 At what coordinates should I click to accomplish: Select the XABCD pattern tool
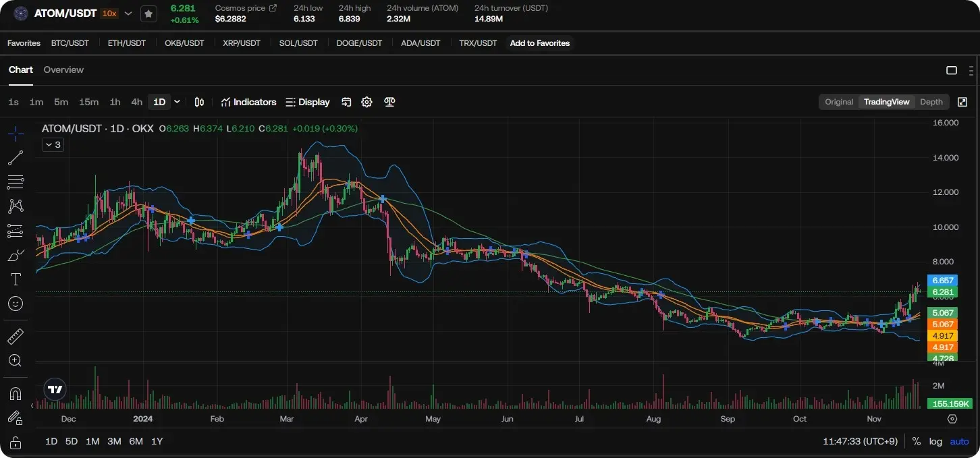[16, 206]
